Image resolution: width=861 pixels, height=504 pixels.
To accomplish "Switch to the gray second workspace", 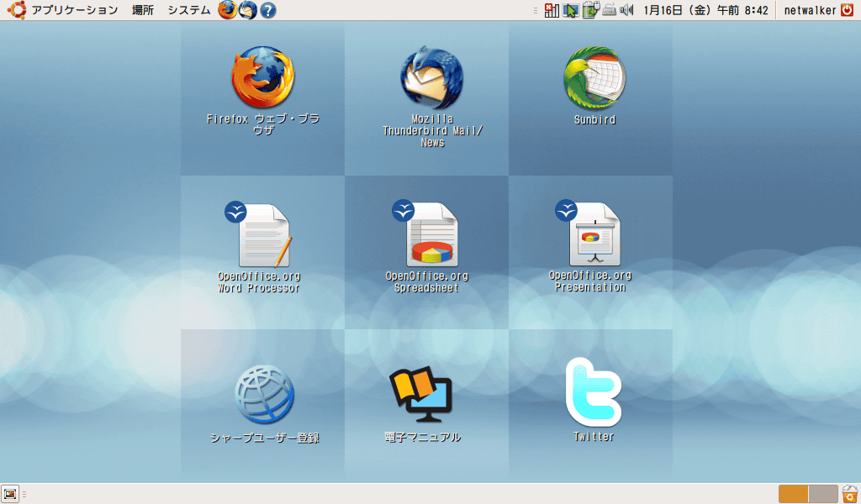I will [x=823, y=494].
